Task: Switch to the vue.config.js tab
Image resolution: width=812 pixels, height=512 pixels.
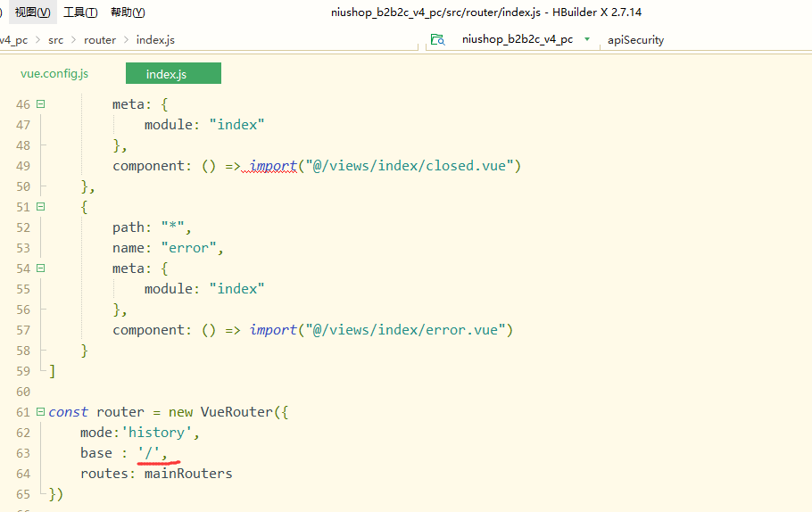Action: (x=54, y=74)
